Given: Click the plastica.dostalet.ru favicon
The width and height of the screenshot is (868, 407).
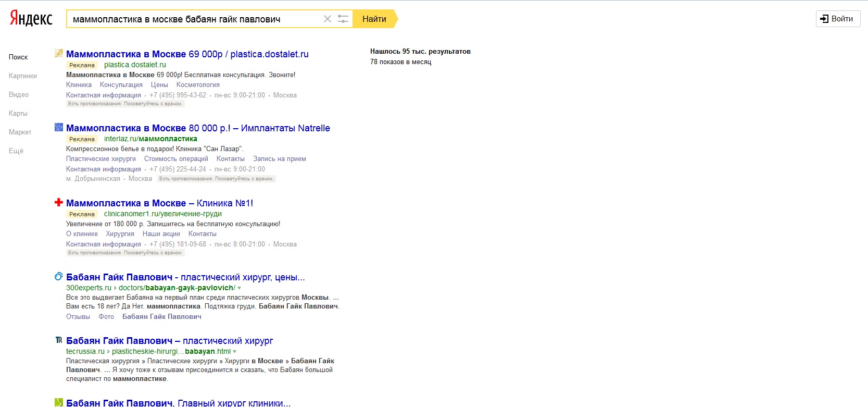Looking at the screenshot, I should pyautogui.click(x=59, y=53).
